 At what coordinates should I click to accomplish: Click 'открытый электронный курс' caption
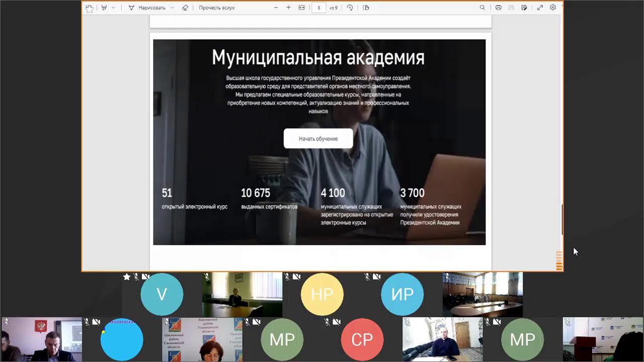pyautogui.click(x=195, y=207)
